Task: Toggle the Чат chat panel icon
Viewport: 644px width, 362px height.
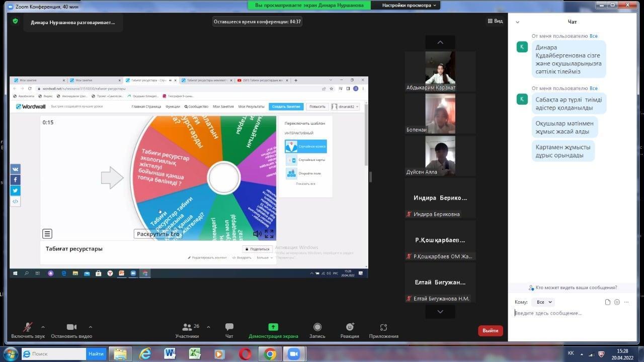Action: point(229,327)
